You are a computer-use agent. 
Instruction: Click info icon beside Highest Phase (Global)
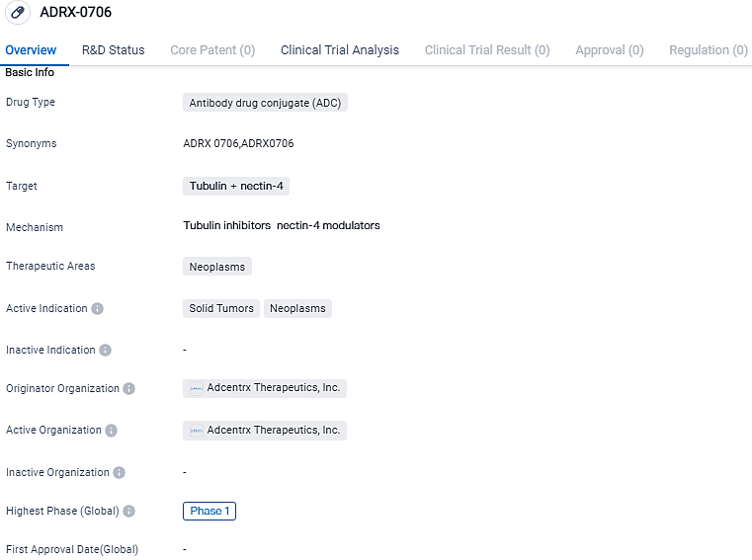point(128,512)
